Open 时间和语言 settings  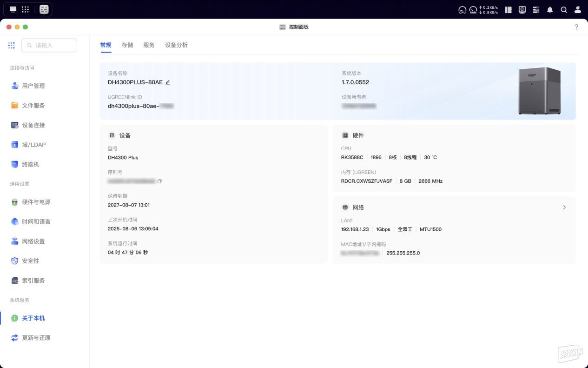tap(36, 221)
